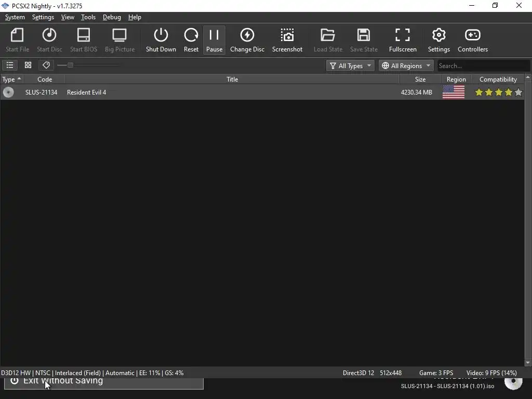
Task: Click the vertical scrollbar down arrow
Action: point(528,363)
